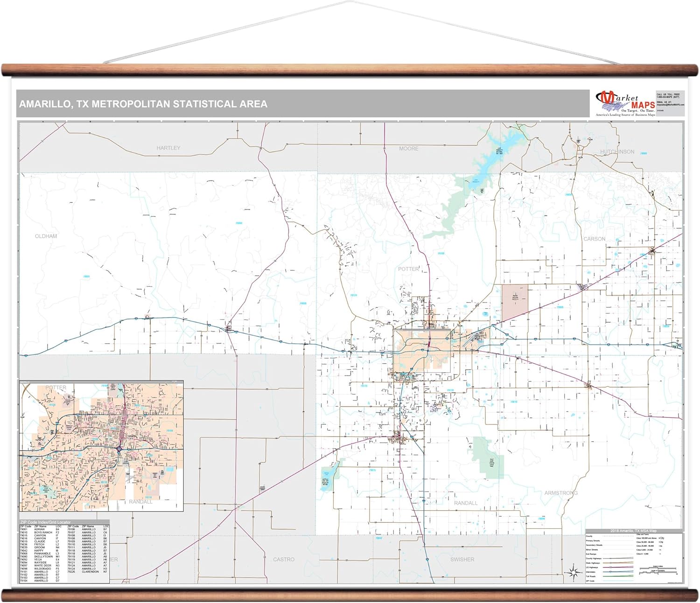Click the toll free phone number box
700x603 pixels.
pyautogui.click(x=670, y=103)
